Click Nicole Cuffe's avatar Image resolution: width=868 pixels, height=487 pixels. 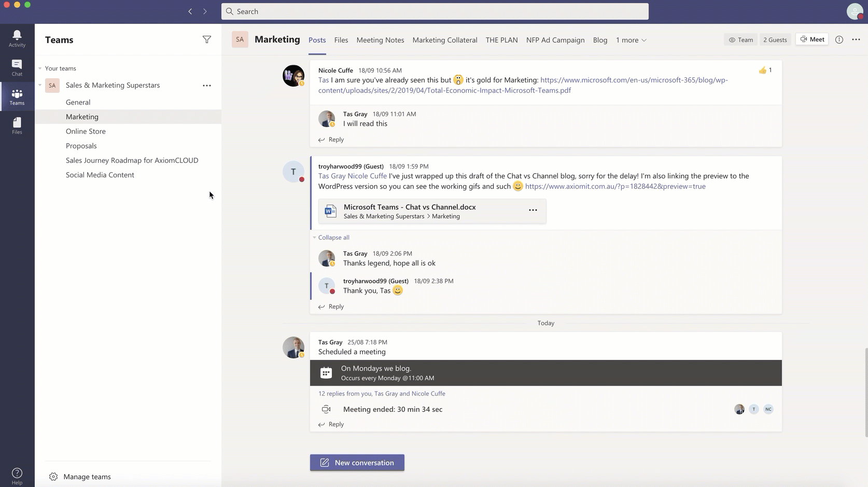pyautogui.click(x=293, y=76)
